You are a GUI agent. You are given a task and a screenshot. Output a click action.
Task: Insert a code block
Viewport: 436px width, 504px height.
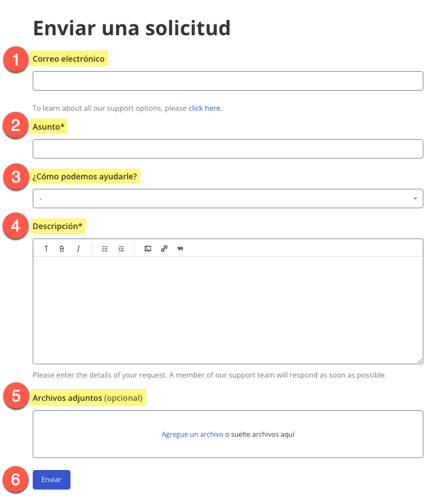pyautogui.click(x=148, y=249)
